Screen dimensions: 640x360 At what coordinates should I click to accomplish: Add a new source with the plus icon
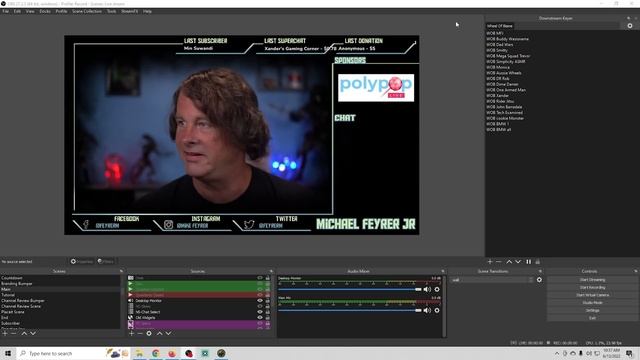131,333
